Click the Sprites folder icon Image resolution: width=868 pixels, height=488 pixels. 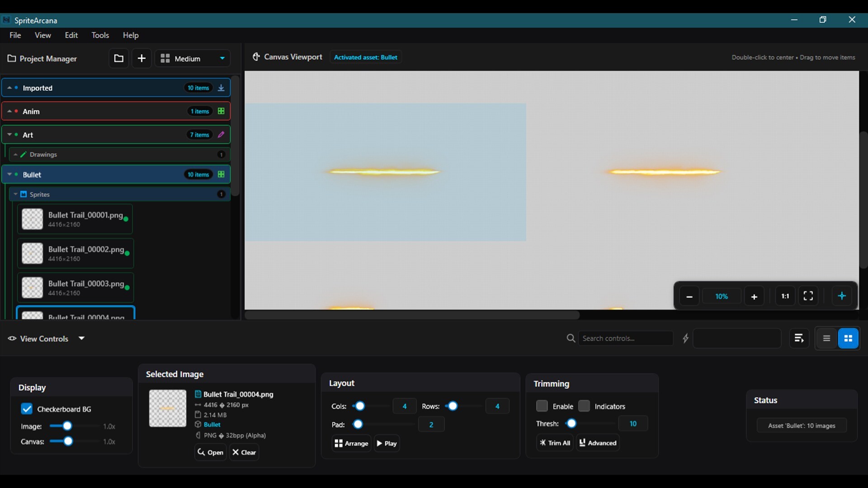pyautogui.click(x=24, y=194)
